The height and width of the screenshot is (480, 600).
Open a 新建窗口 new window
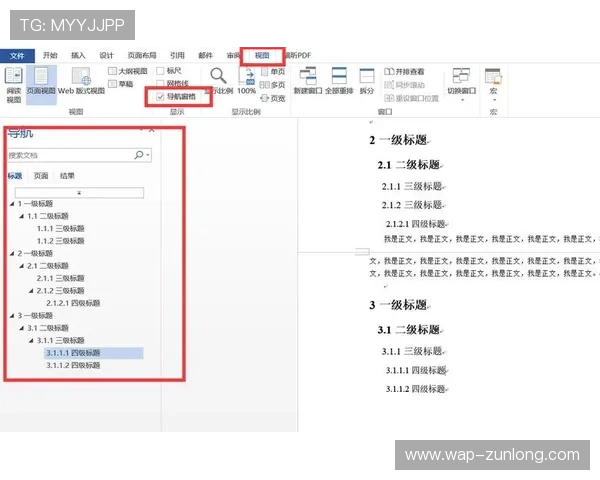tap(308, 81)
